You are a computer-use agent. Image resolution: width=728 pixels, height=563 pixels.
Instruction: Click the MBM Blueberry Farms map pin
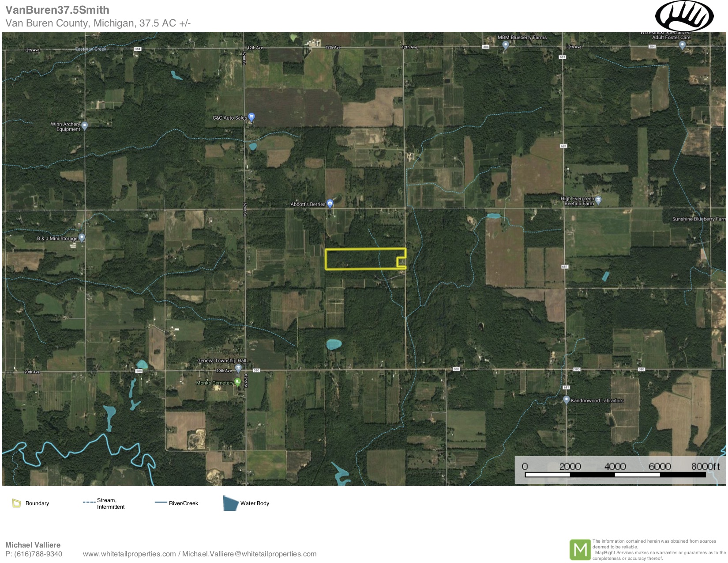(506, 45)
